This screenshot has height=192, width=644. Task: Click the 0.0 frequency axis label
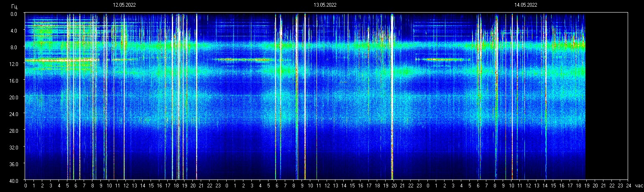tap(14, 14)
